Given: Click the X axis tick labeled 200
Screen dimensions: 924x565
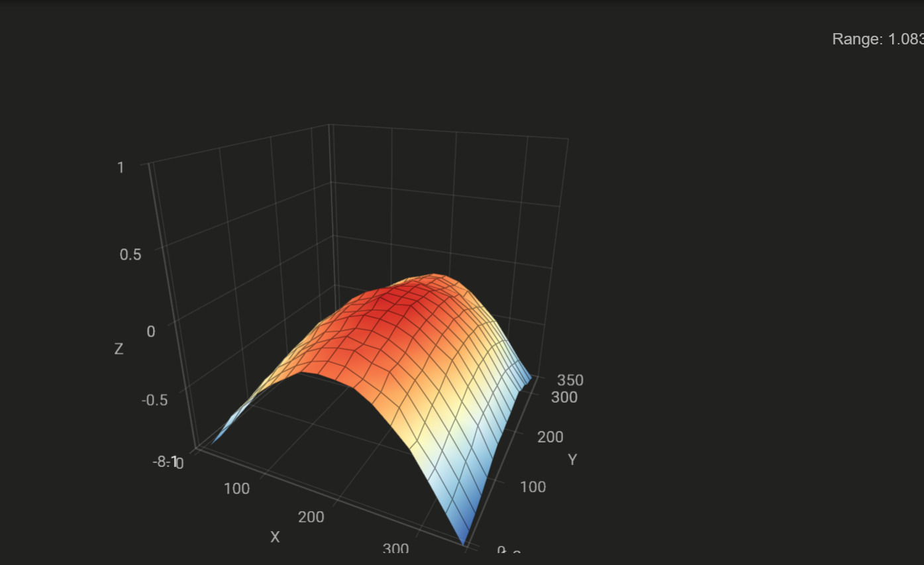Looking at the screenshot, I should click(311, 517).
